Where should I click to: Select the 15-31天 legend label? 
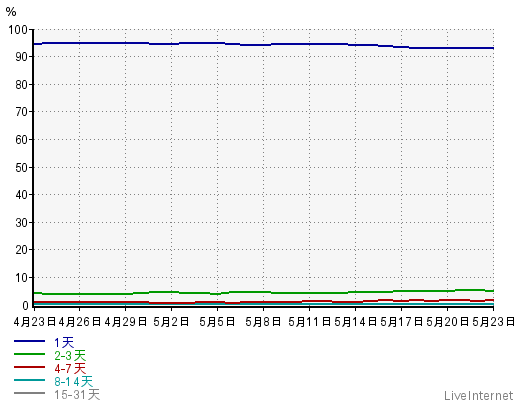pos(77,395)
